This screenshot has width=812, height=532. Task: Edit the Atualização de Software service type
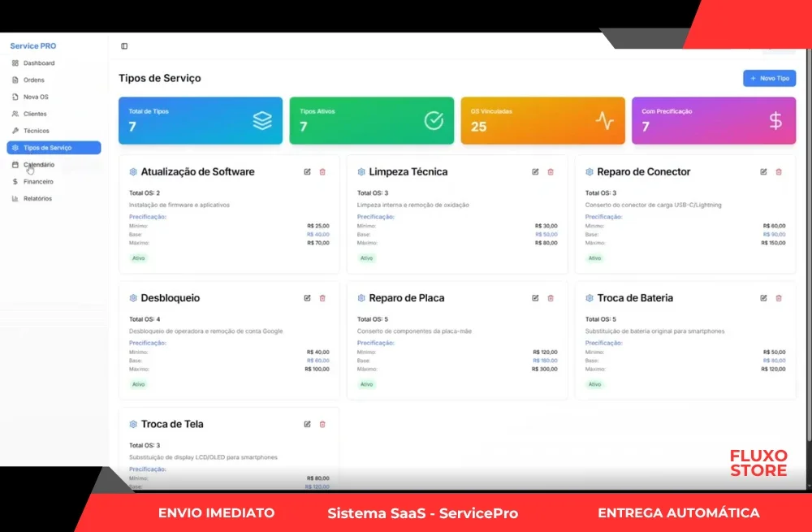coord(307,172)
